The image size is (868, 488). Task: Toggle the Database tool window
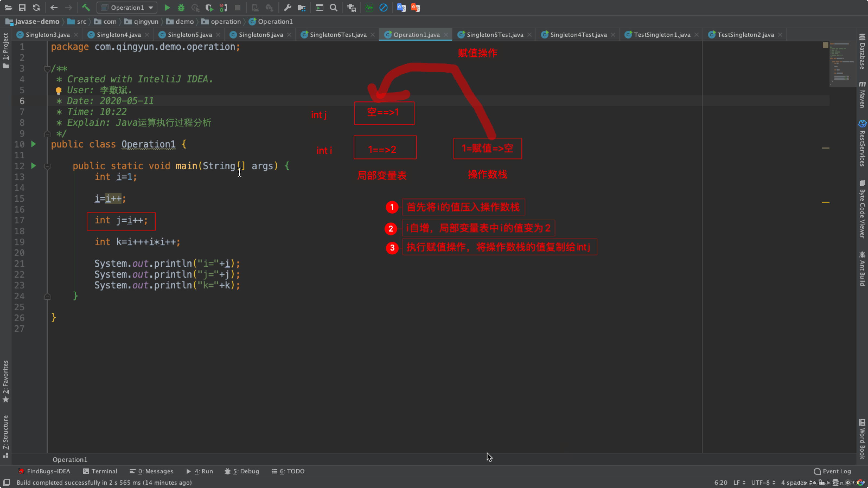click(x=862, y=52)
